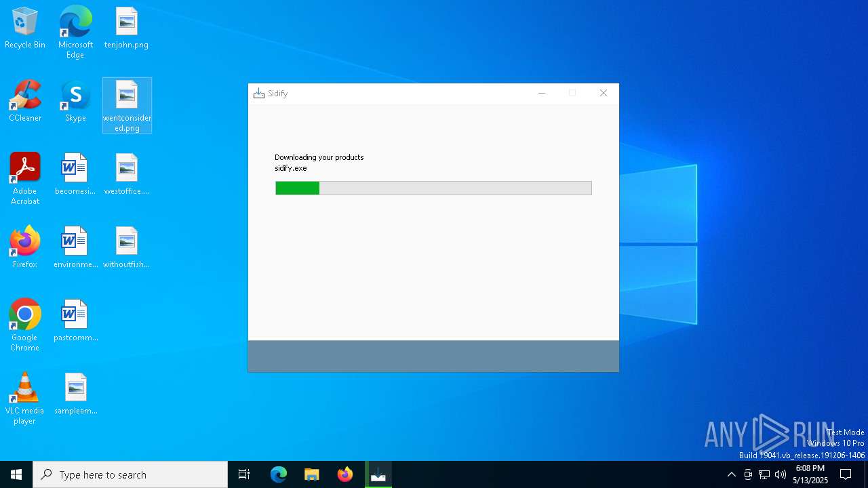
Task: Open Skype desktop shortcut
Action: (75, 102)
